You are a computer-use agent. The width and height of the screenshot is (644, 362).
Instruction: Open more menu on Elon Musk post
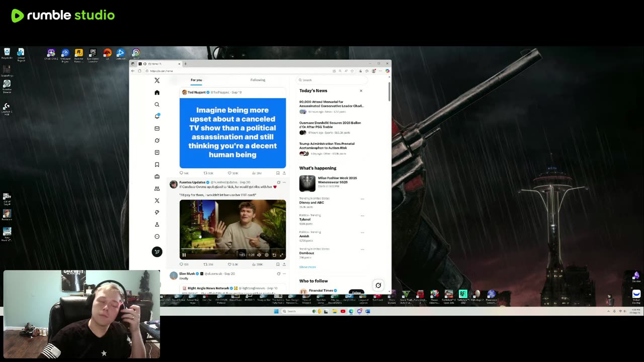click(x=284, y=274)
